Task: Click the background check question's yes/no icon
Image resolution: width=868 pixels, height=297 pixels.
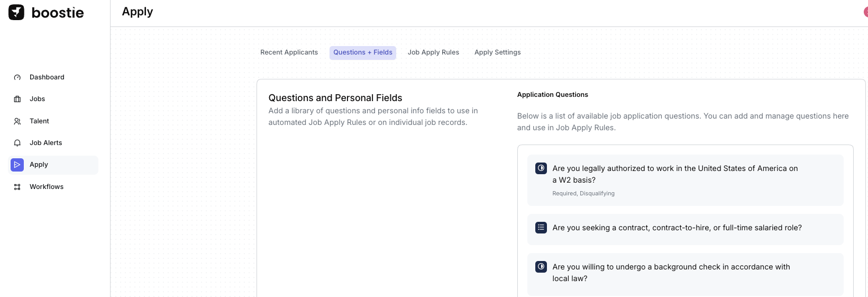Action: pyautogui.click(x=541, y=267)
